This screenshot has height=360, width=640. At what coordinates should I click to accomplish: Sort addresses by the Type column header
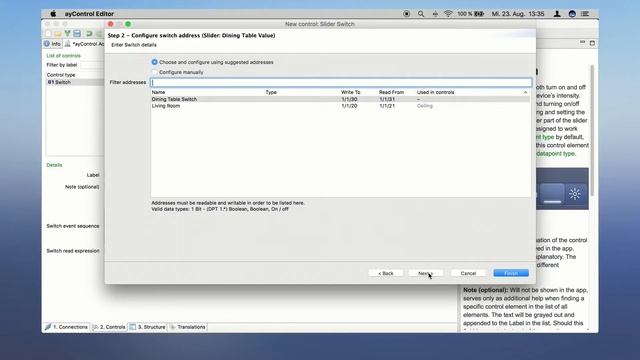coord(271,92)
